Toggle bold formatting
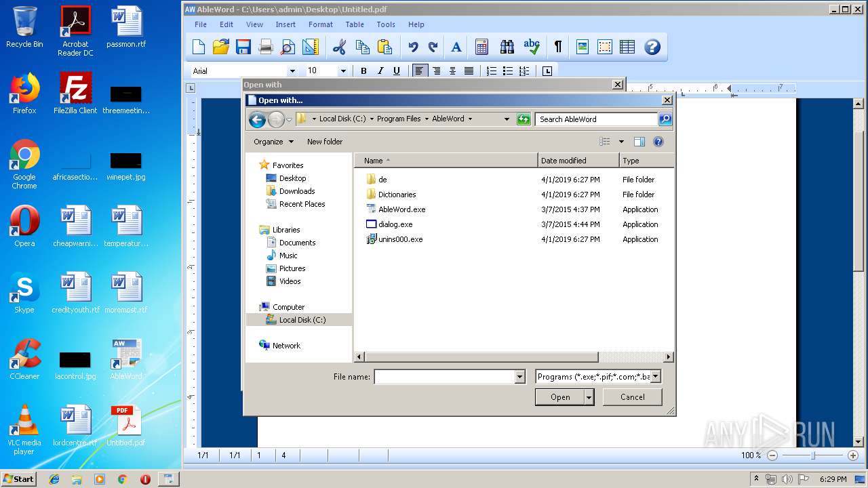 coord(363,70)
